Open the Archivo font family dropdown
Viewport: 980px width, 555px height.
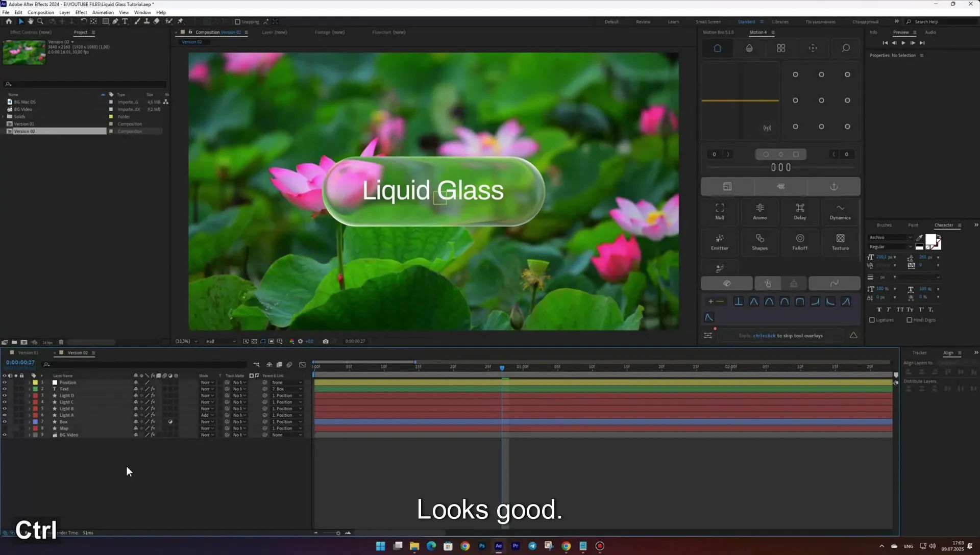coord(890,237)
